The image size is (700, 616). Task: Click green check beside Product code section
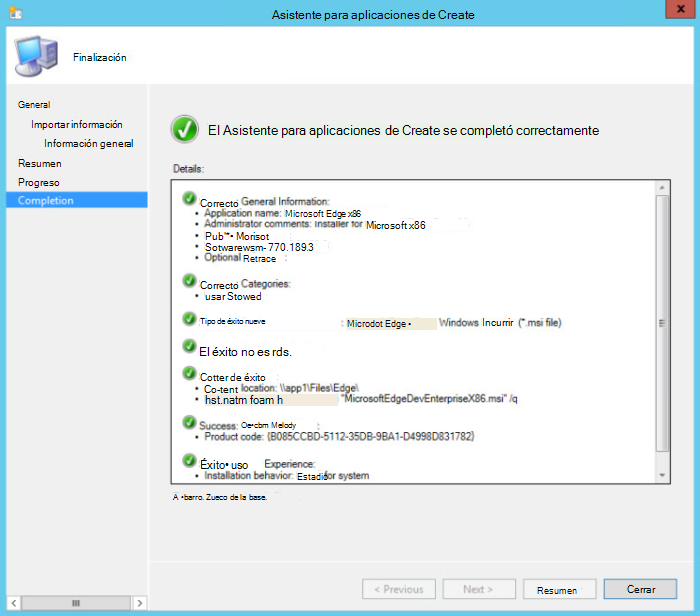coord(189,422)
